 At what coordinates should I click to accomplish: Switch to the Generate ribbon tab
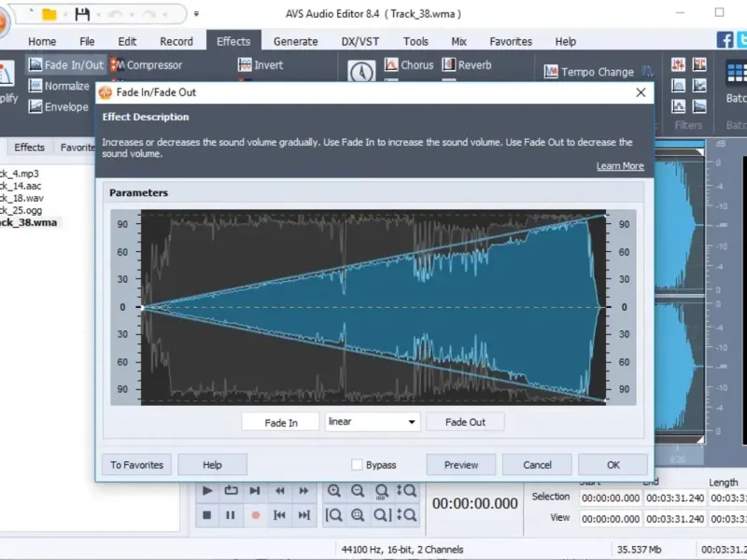(x=295, y=41)
